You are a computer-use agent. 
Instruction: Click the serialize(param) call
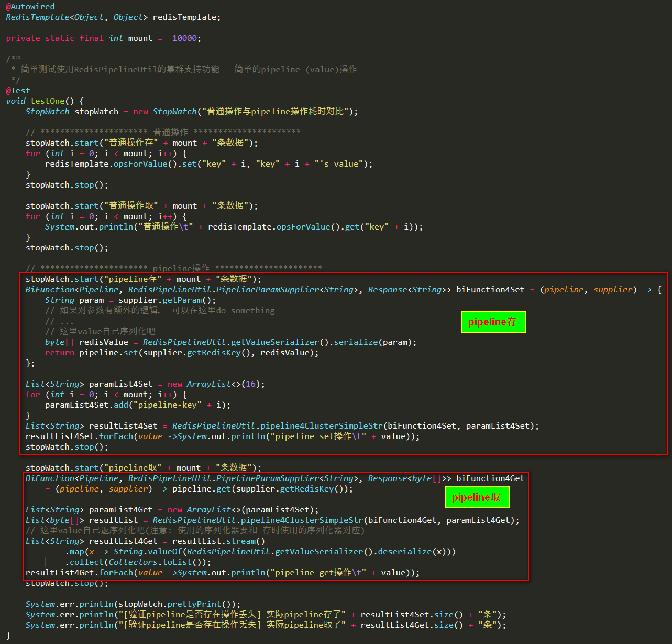tap(373, 342)
